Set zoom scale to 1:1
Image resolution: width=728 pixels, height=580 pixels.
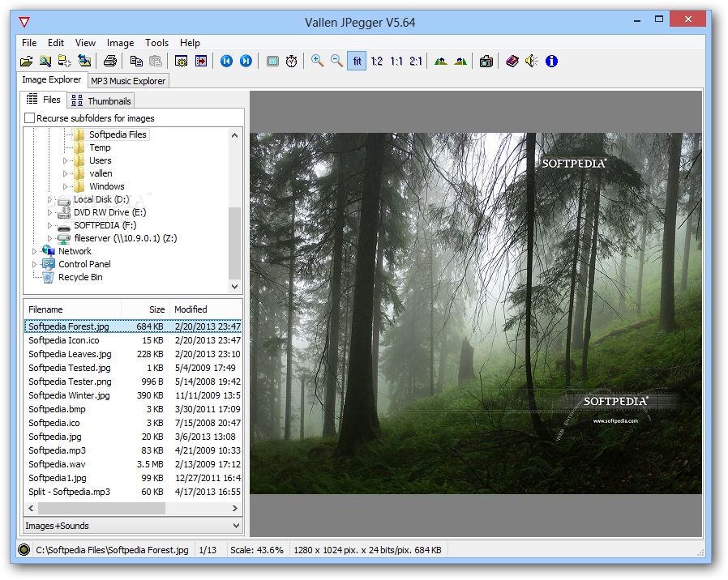pyautogui.click(x=396, y=62)
